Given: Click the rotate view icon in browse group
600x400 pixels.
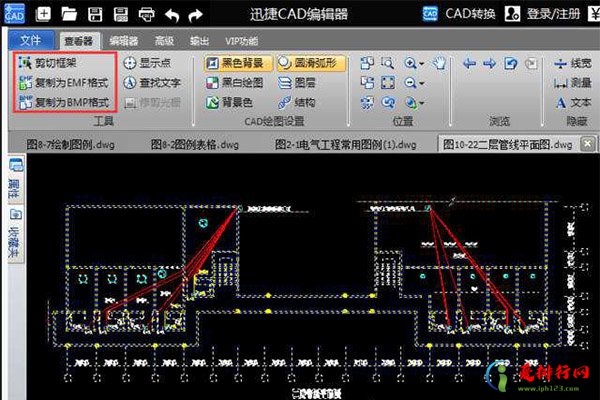Looking at the screenshot, I should tap(510, 63).
